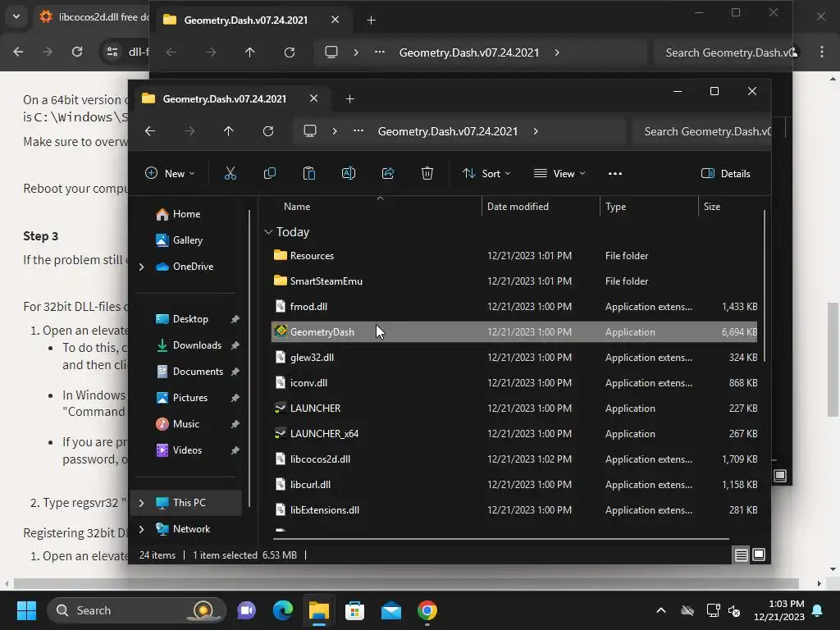Collapse the Today group

[x=268, y=232]
